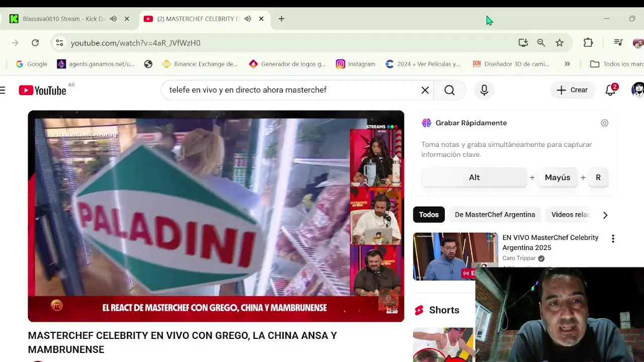Open 2024 Ver Películas bookmark
The height and width of the screenshot is (362, 644).
pyautogui.click(x=423, y=64)
